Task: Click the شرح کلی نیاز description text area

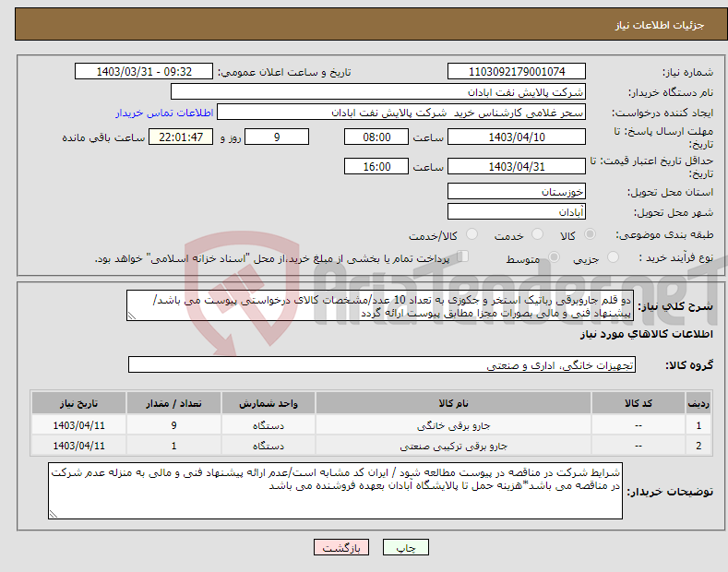Action: tap(380, 305)
